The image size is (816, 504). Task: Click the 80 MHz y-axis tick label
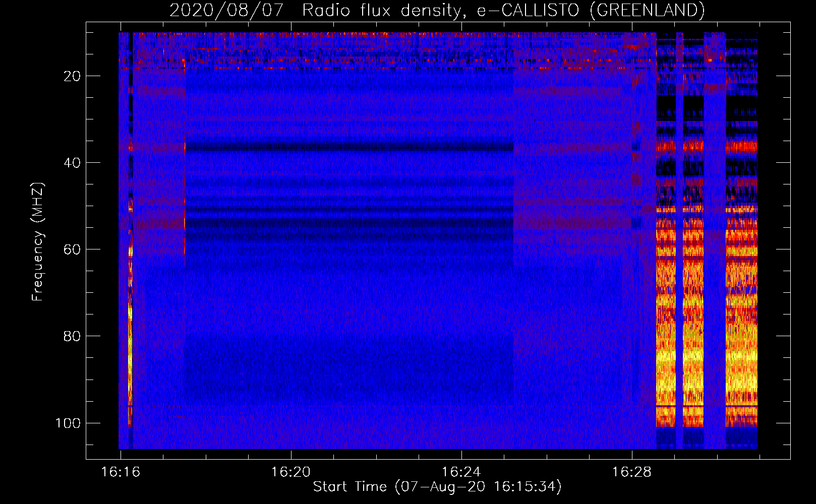pyautogui.click(x=72, y=336)
